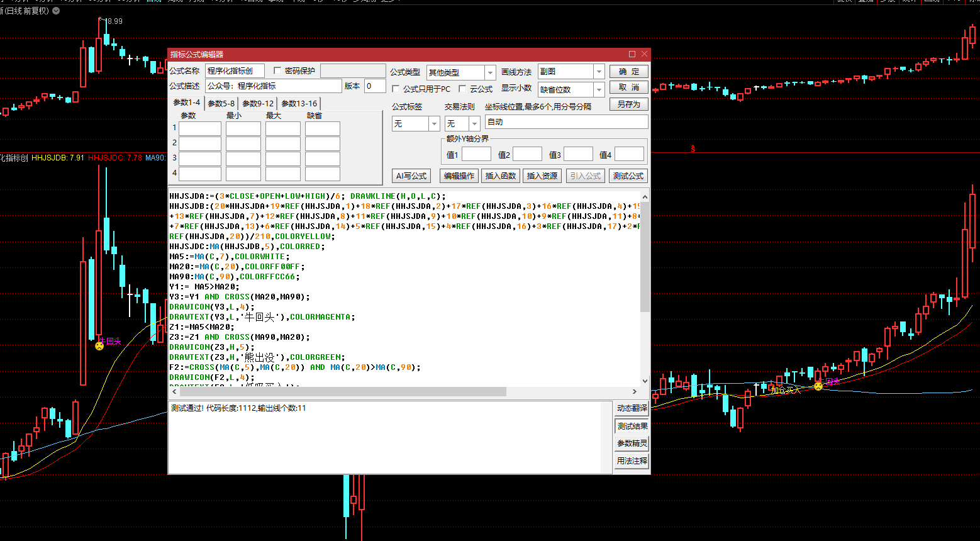The image size is (980, 541).
Task: Click the round chevron icon after 日线 前复权
Action: 57,11
